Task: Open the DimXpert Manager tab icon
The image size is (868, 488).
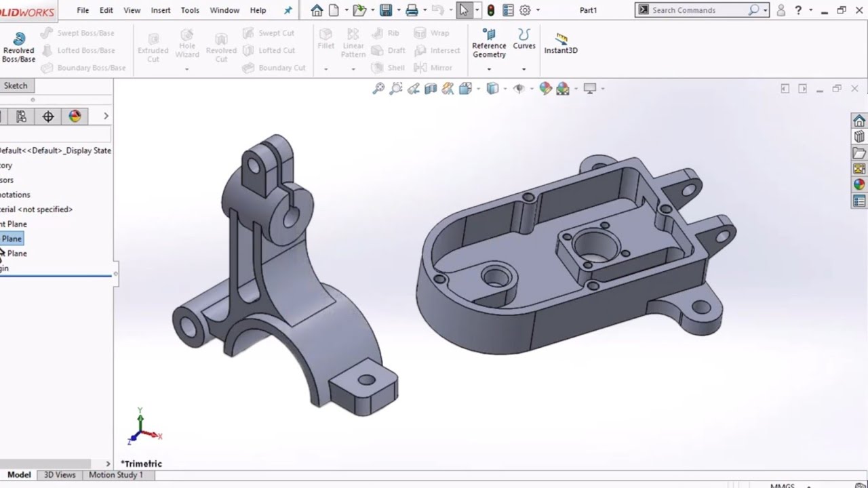Action: [48, 117]
